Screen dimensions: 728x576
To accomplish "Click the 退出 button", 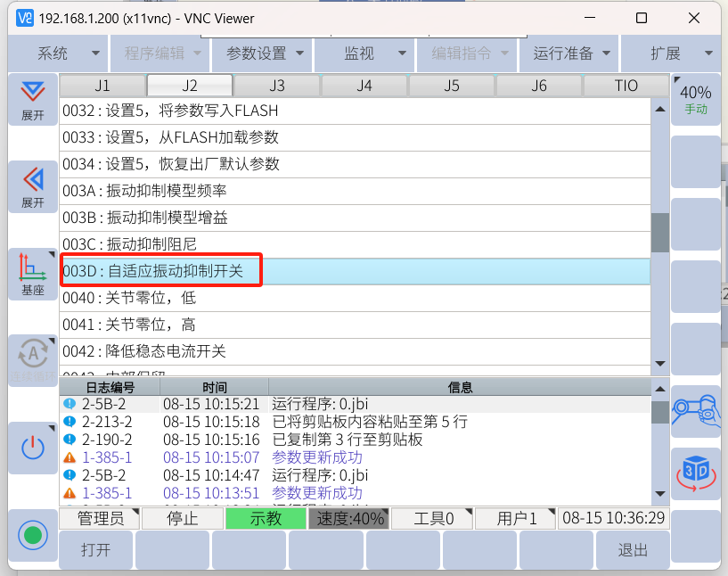I will (x=632, y=550).
